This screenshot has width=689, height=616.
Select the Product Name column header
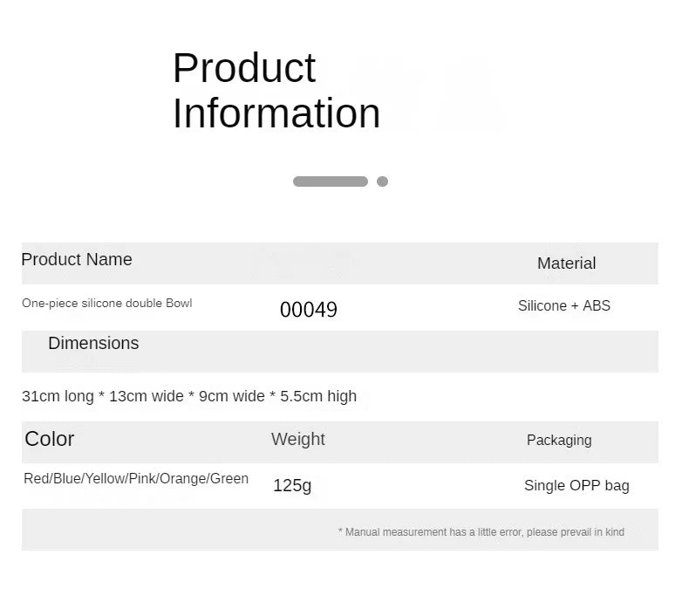pos(77,260)
